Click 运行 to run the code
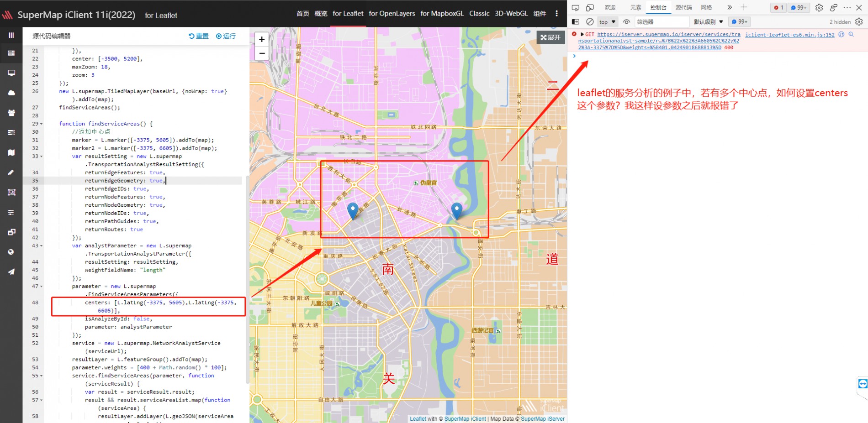The image size is (868, 423). tap(226, 36)
